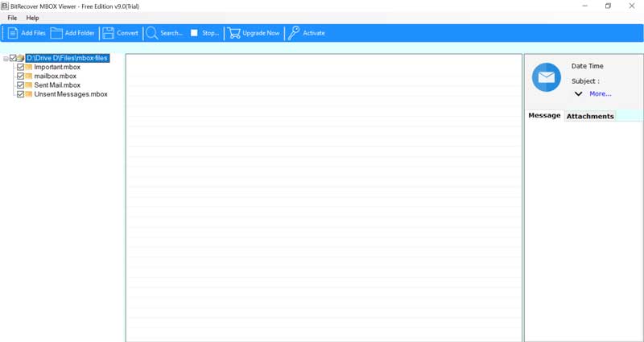Image resolution: width=644 pixels, height=342 pixels.
Task: Select Sent Mail.mbox in folder tree
Action: pos(57,85)
